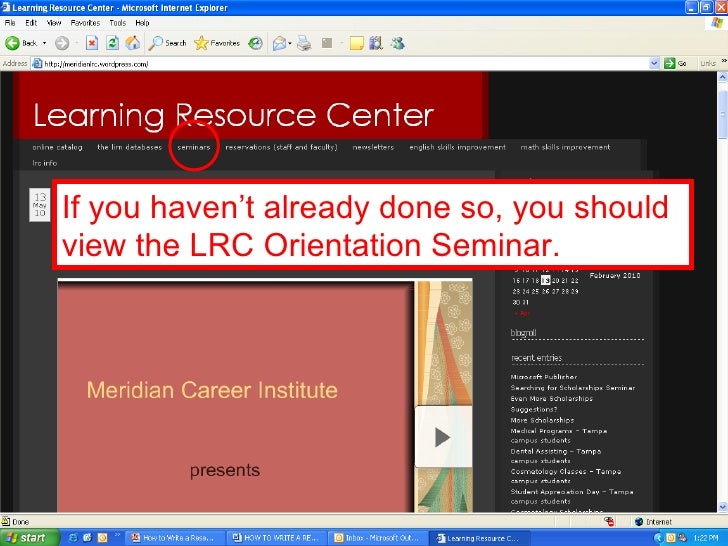Click the greyed Forward arrow button
The width and height of the screenshot is (728, 546).
pyautogui.click(x=62, y=43)
